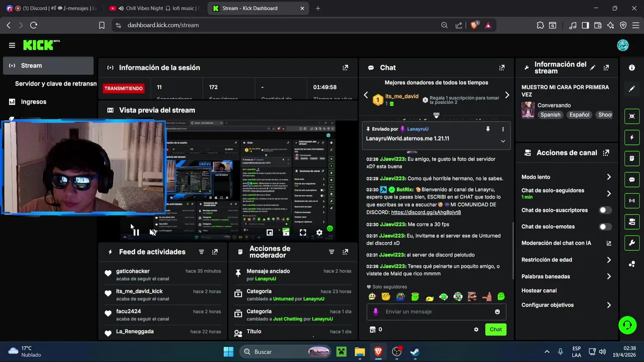This screenshot has width=644, height=362.
Task: Open the discord.gg invite link in chat
Action: [426, 212]
